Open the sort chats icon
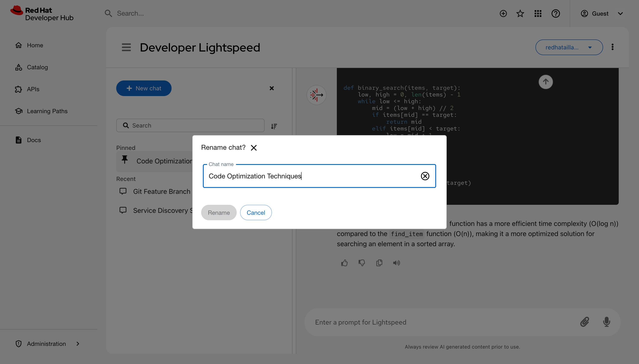The height and width of the screenshot is (364, 639). 274,126
